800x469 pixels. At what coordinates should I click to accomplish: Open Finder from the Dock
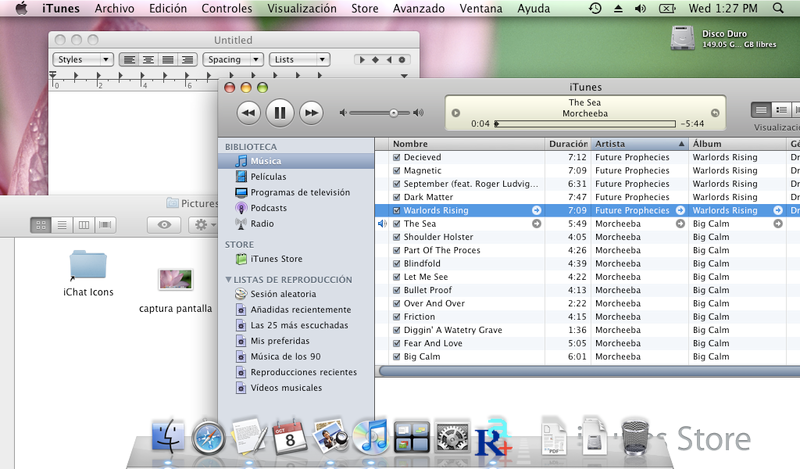(168, 437)
